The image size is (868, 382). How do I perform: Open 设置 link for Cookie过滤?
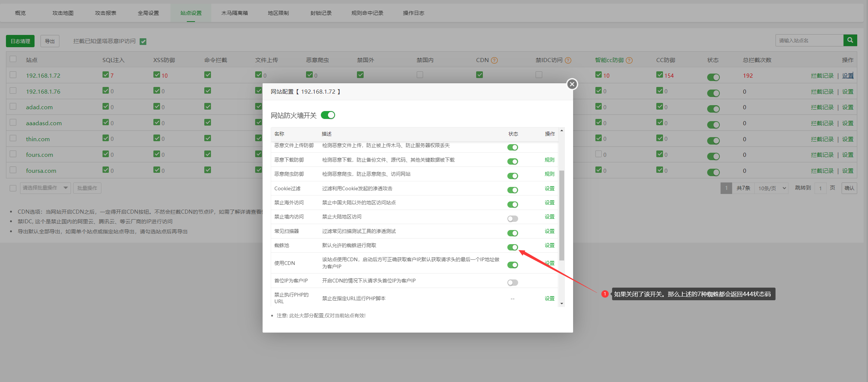(549, 188)
